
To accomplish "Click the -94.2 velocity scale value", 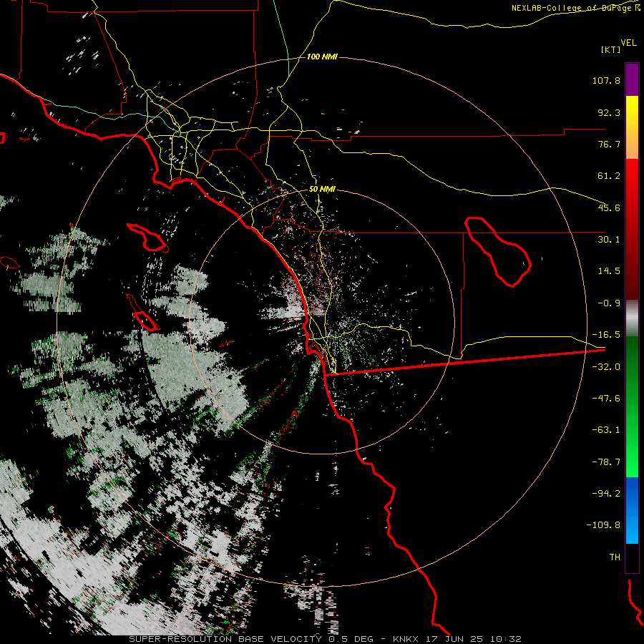I will tap(606, 494).
